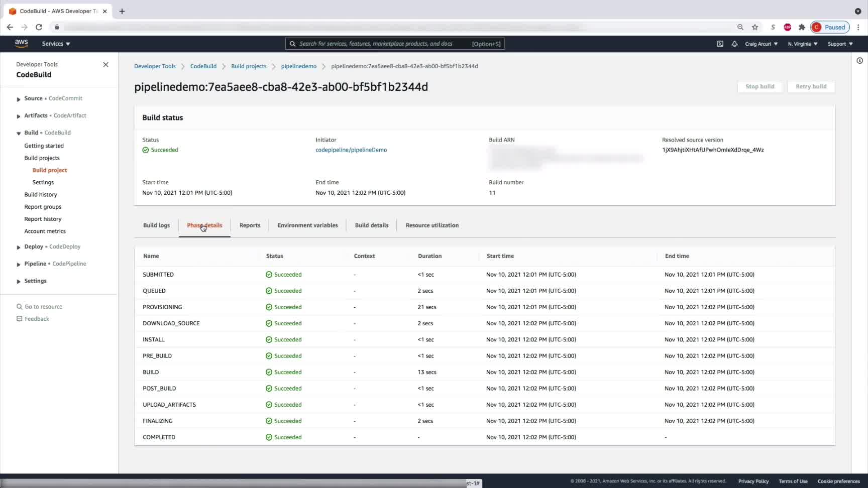
Task: Select Build project in the sidebar
Action: [50, 170]
